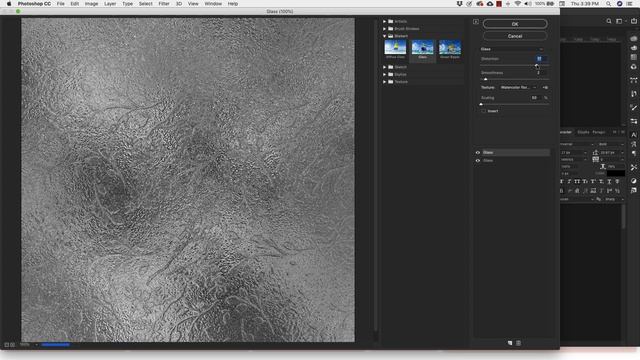Open the brush dock icon in Photoshop
Screen dimensions: 640x360
[633, 108]
